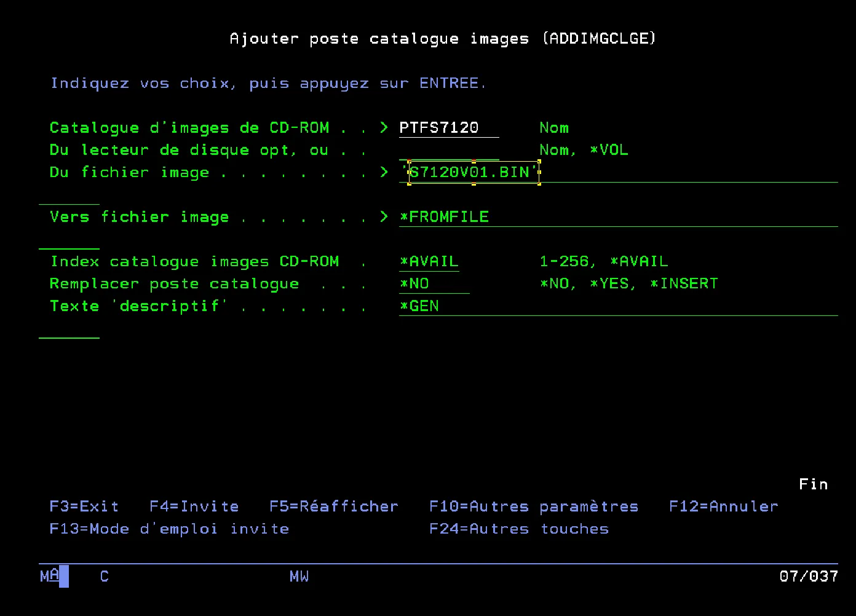Click F5=Réafficher to refresh the screen
The image size is (856, 616).
[334, 507]
